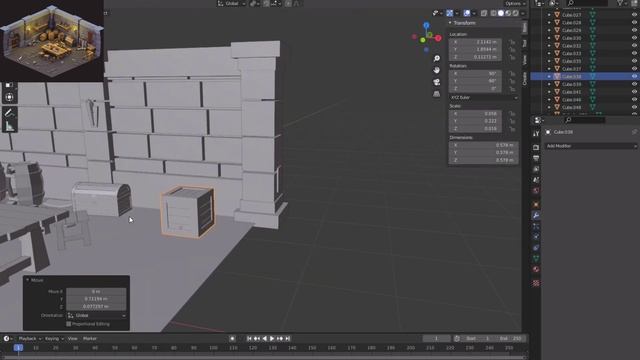
Task: Open the Object Data properties tab
Action: point(536,258)
